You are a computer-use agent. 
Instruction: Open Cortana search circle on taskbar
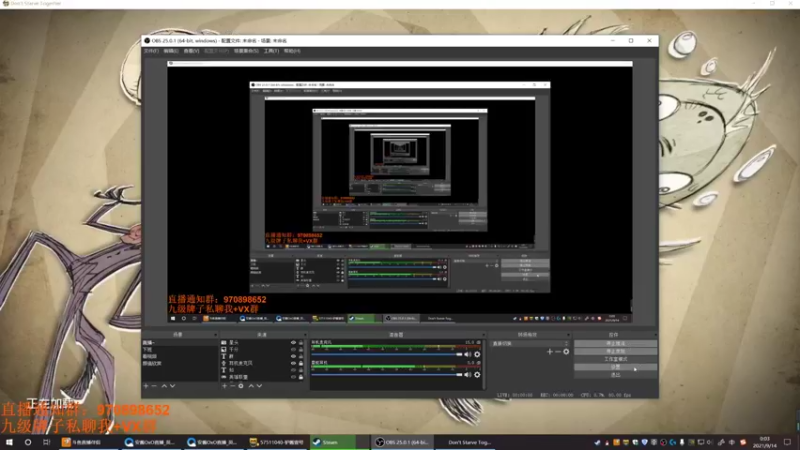click(28, 442)
